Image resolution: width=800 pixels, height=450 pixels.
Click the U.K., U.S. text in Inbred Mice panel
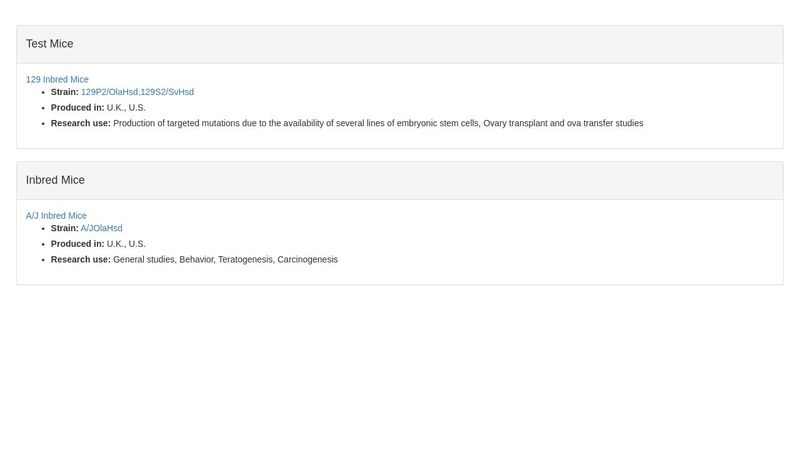[126, 244]
